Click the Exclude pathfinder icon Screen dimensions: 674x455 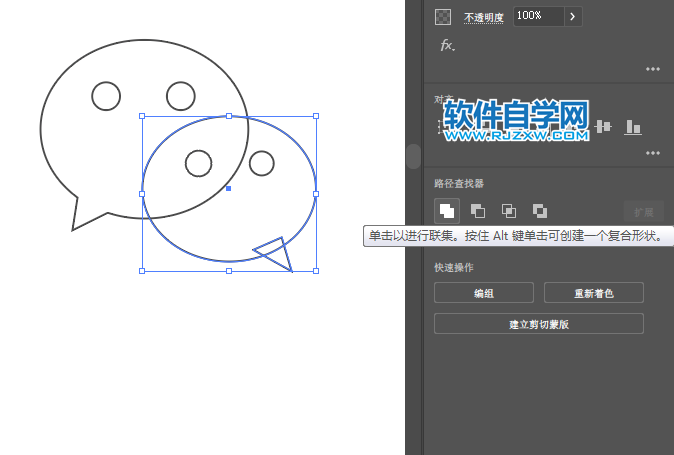point(540,211)
